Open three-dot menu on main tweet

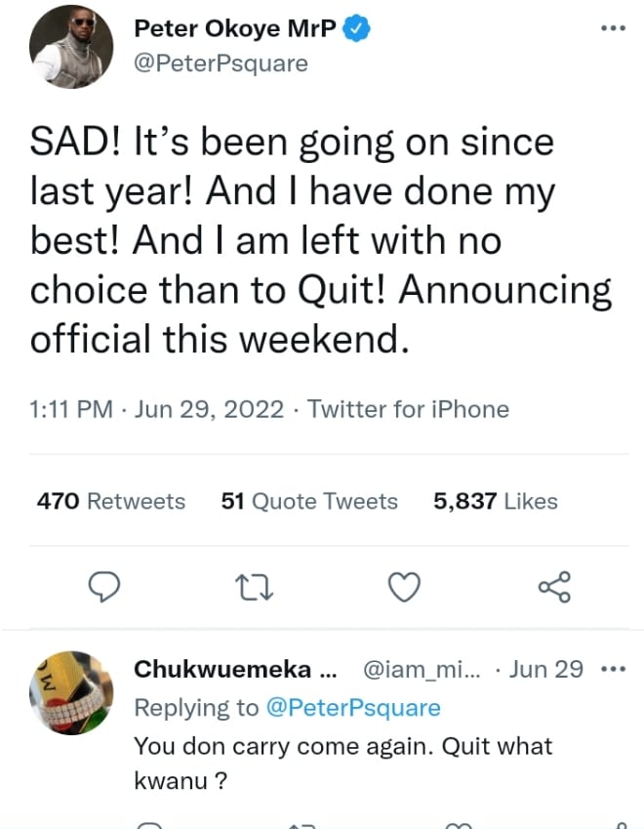pyautogui.click(x=612, y=27)
